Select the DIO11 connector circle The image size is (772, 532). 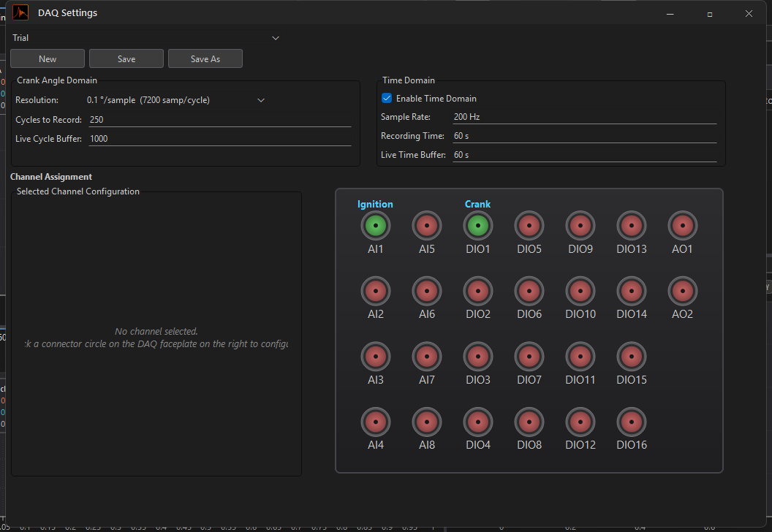pyautogui.click(x=580, y=357)
